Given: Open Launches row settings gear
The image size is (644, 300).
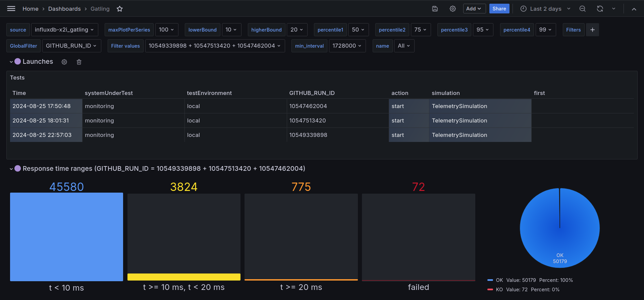Looking at the screenshot, I should tap(64, 62).
